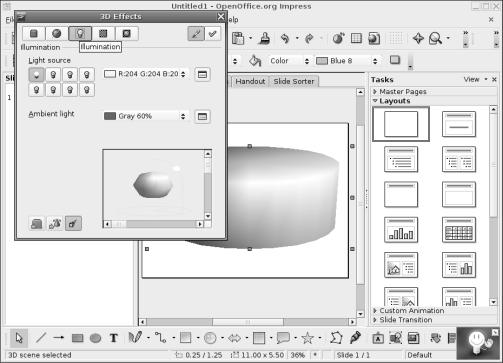Choose the Line Ends with Arrow tool
Screen dimensions: 503x363
click(59, 338)
